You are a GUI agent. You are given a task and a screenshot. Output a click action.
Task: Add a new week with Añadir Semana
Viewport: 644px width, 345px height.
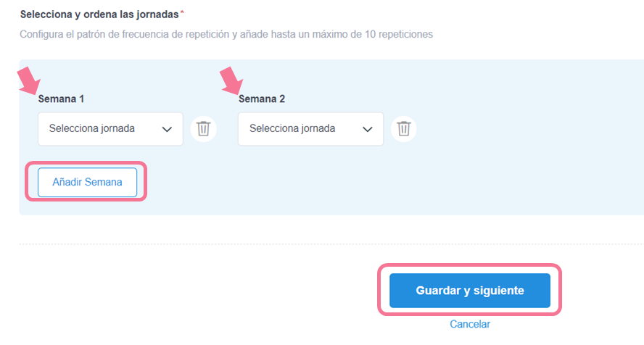pos(88,182)
